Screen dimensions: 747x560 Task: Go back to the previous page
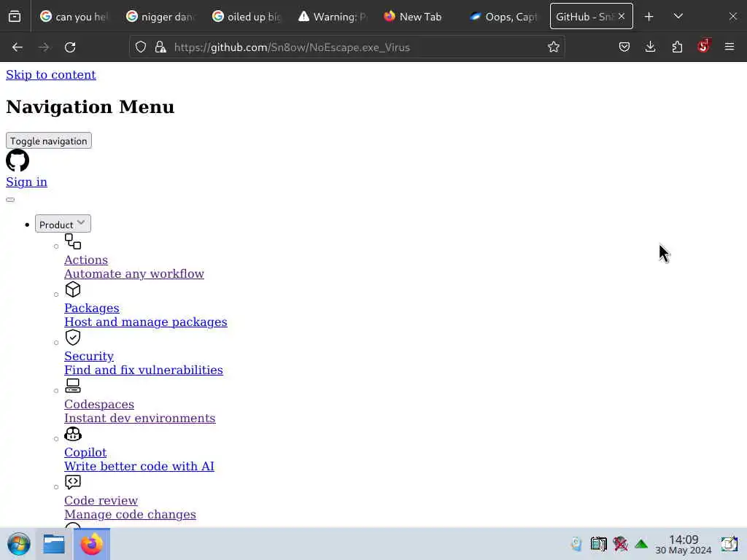coord(18,47)
